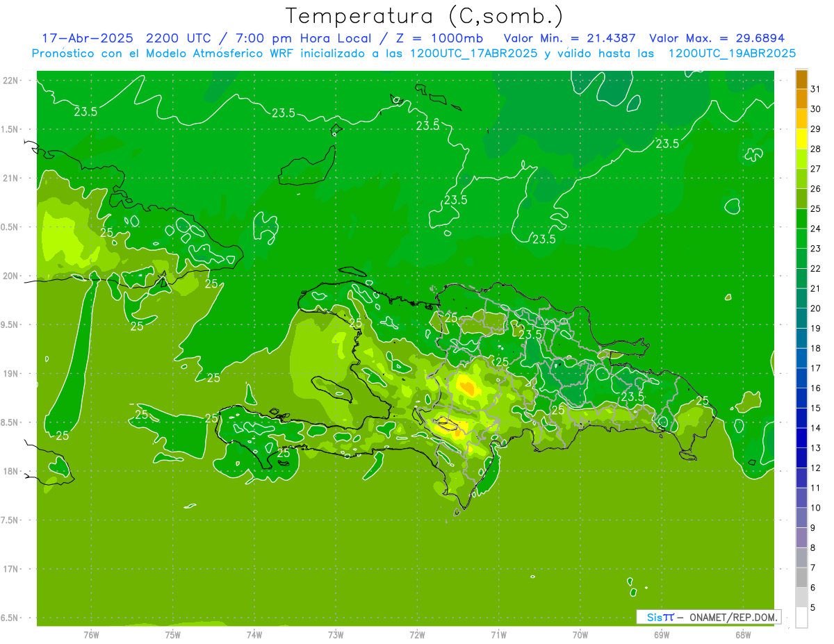Pick the dark blue colorbar swatch between 13 and 14
This screenshot has height=644, width=834.
pos(802,438)
